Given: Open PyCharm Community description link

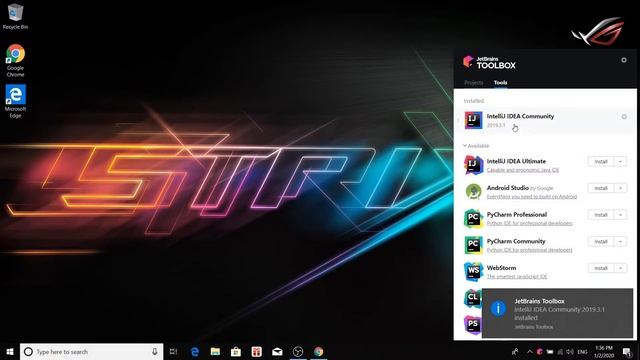Looking at the screenshot, I should (x=529, y=250).
